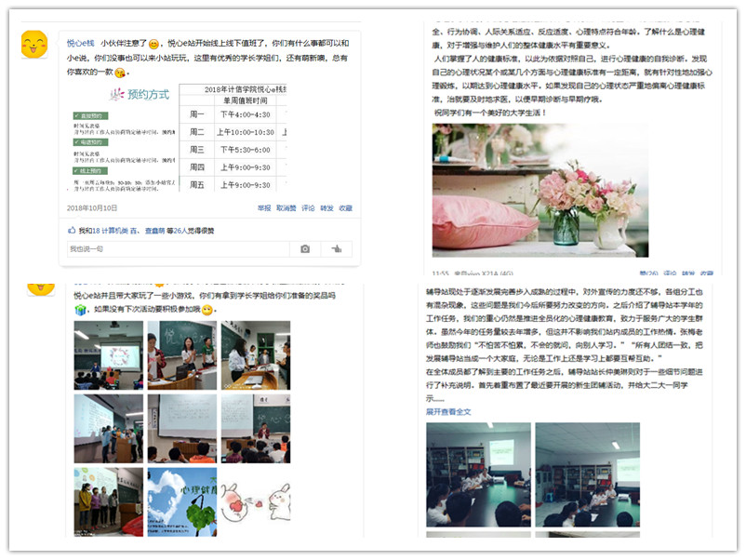Open the left meeting-room photo
This screenshot has width=746, height=560.
click(478, 474)
